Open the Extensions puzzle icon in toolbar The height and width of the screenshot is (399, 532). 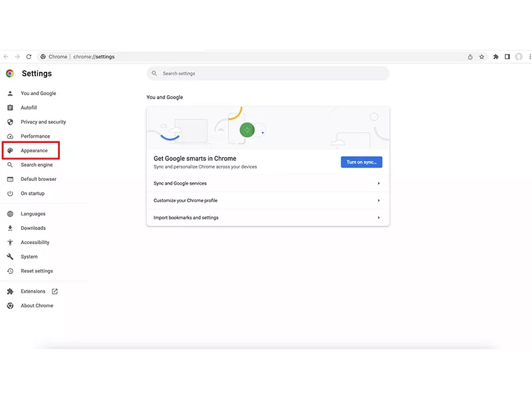coord(495,57)
